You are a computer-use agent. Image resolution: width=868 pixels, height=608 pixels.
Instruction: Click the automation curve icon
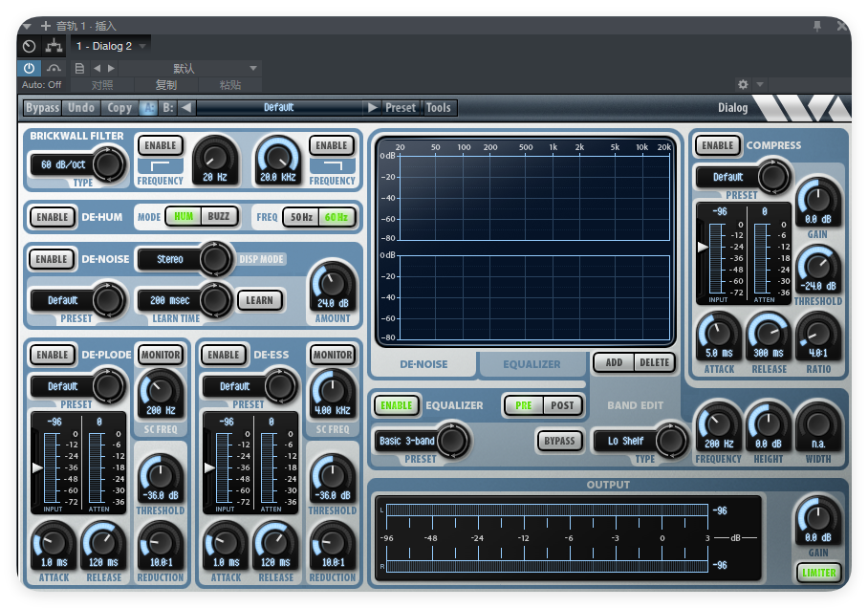pos(54,68)
